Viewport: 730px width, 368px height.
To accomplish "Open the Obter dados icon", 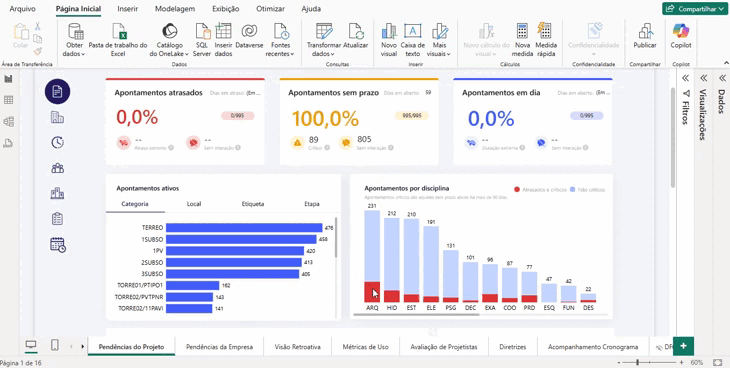I will coord(75,31).
